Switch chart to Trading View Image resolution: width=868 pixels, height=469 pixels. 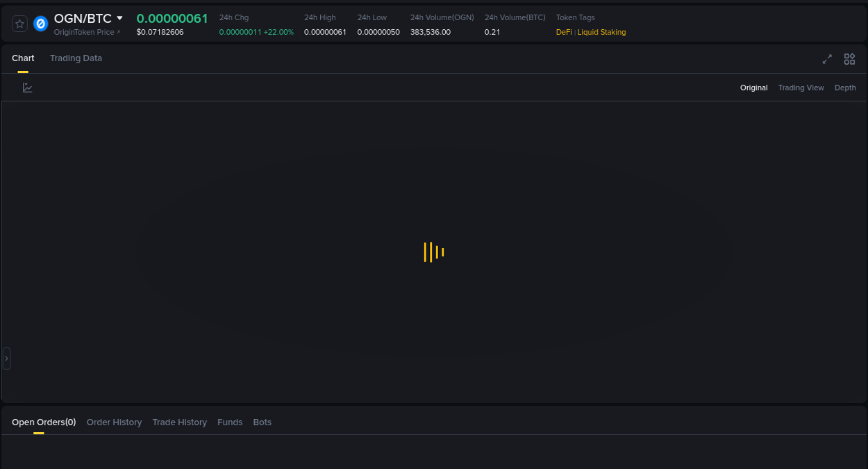pos(801,88)
